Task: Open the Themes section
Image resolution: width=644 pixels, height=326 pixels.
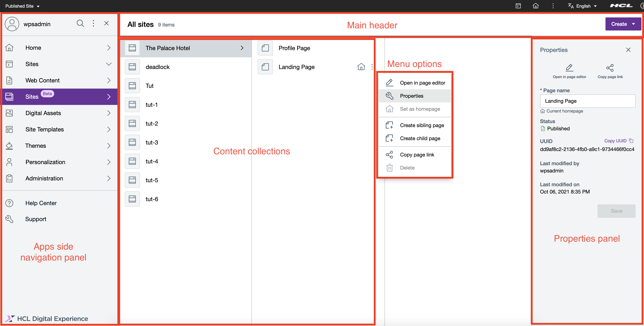Action: tap(35, 146)
